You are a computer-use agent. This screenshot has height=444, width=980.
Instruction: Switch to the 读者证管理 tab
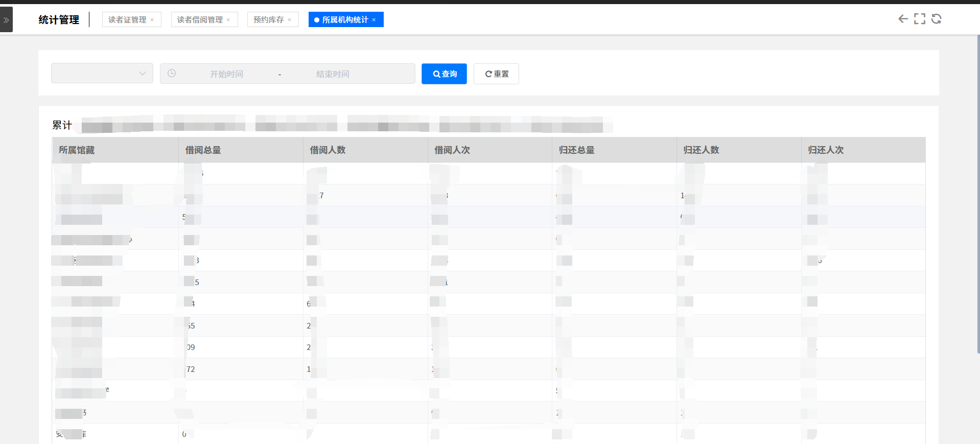[x=127, y=20]
